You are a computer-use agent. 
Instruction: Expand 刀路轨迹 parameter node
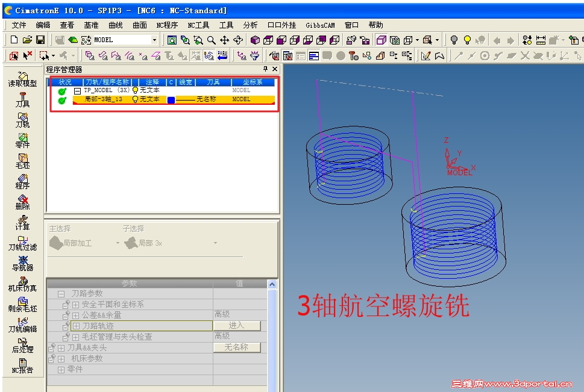coord(76,326)
